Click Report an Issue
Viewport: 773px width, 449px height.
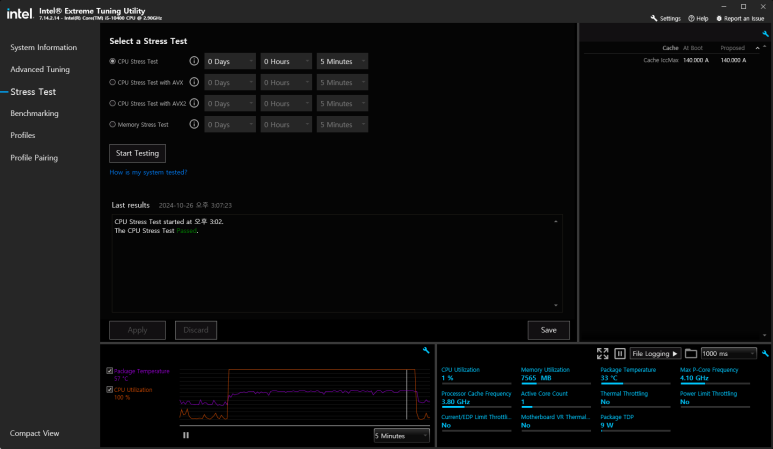click(740, 18)
